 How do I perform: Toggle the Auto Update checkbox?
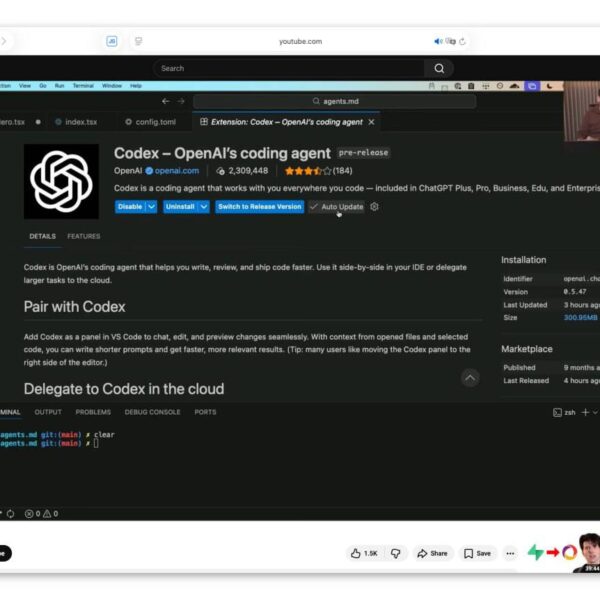[337, 207]
